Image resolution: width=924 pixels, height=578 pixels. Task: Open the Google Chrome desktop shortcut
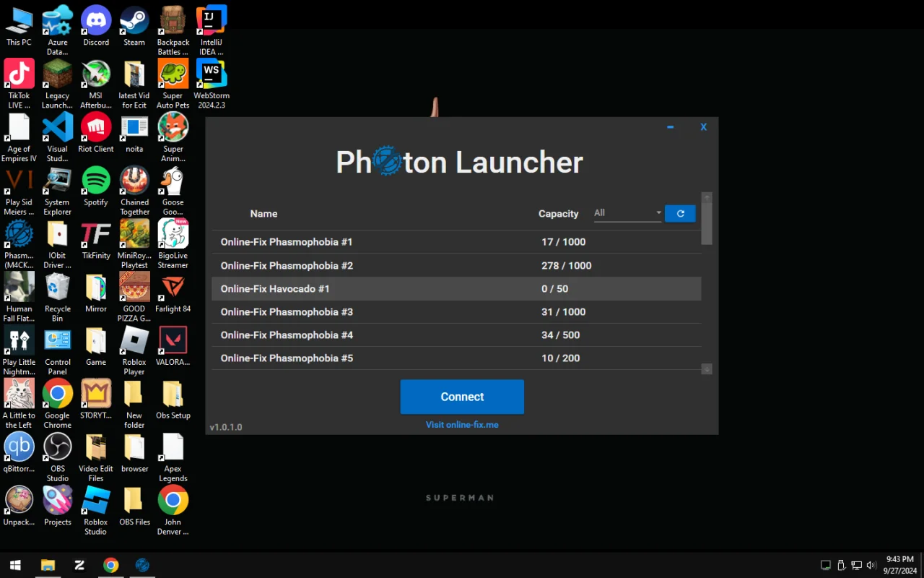coord(58,405)
